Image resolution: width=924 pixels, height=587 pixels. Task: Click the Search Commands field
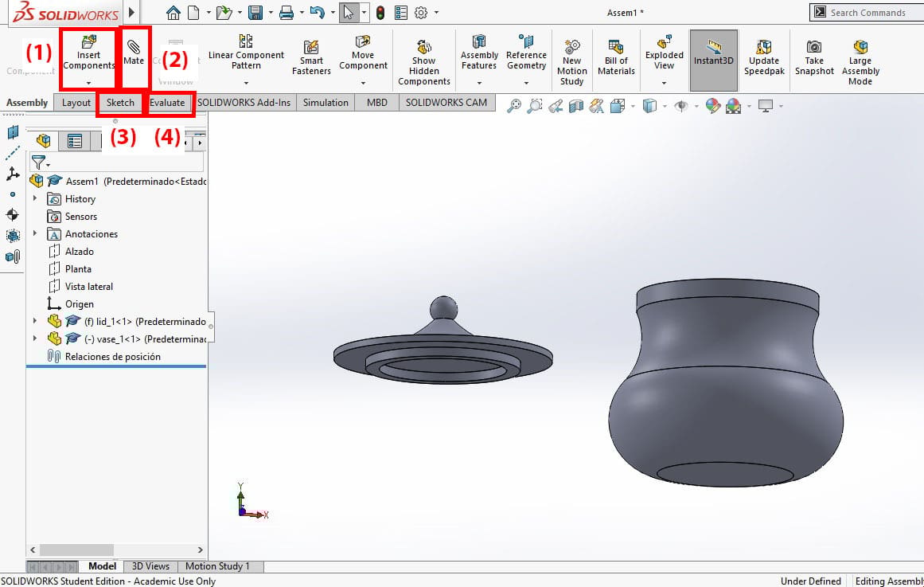click(867, 13)
